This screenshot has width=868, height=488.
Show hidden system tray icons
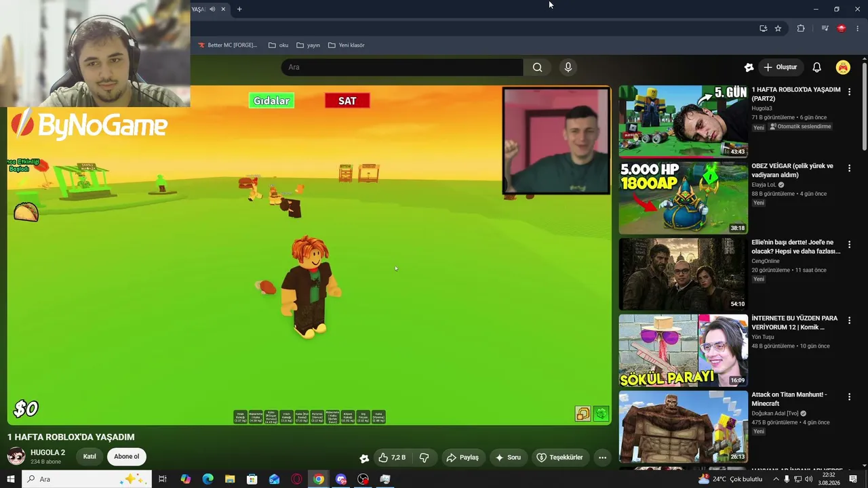pyautogui.click(x=776, y=479)
